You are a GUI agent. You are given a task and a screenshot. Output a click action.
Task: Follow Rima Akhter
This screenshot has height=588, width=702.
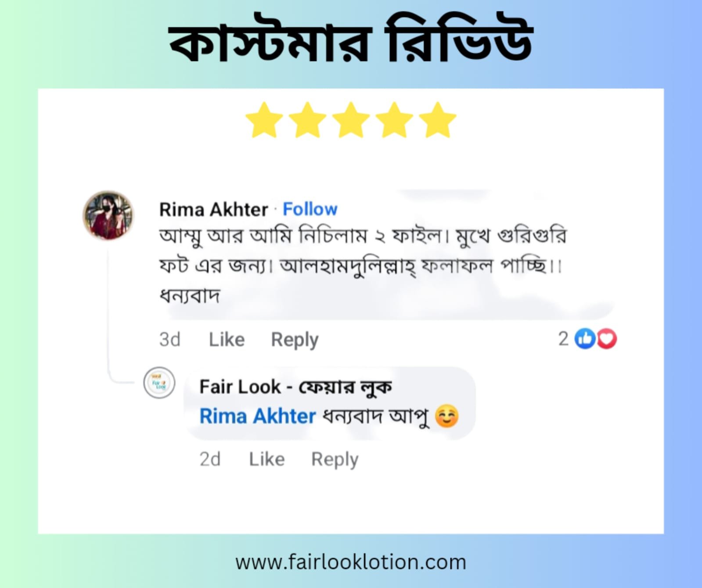310,209
